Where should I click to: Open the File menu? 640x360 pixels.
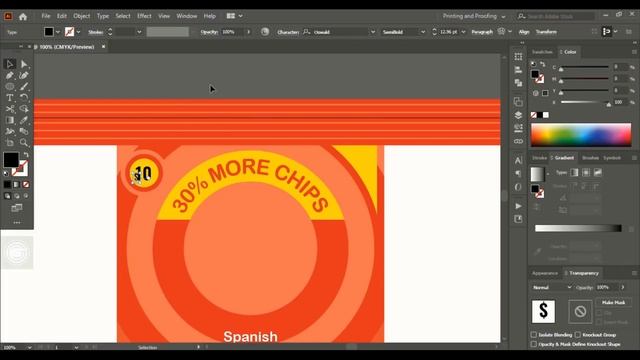(46, 16)
